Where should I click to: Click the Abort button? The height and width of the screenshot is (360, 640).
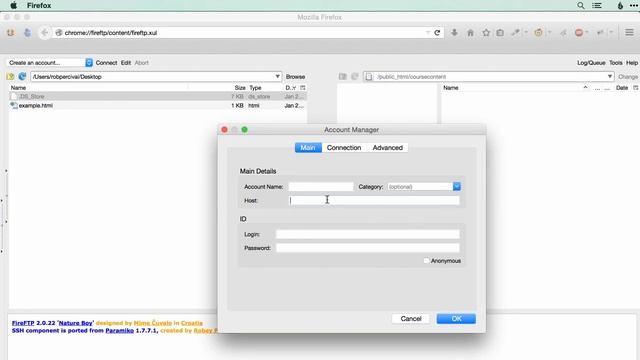[x=142, y=63]
